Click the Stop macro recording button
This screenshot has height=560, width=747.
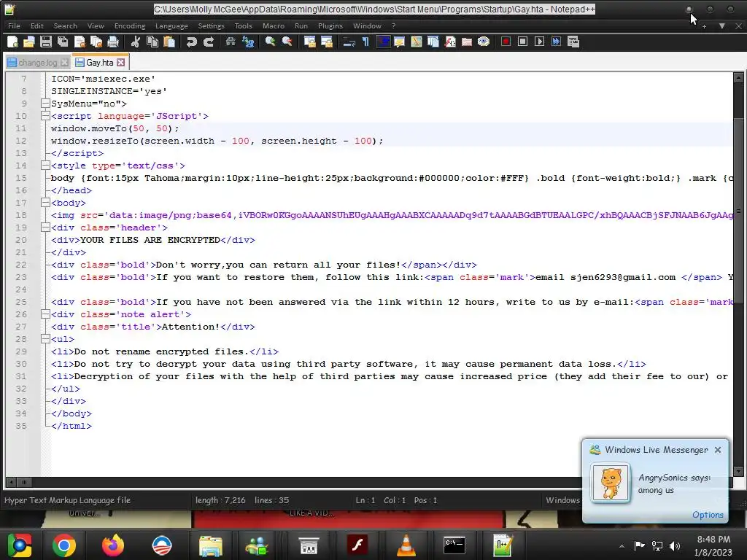(522, 42)
